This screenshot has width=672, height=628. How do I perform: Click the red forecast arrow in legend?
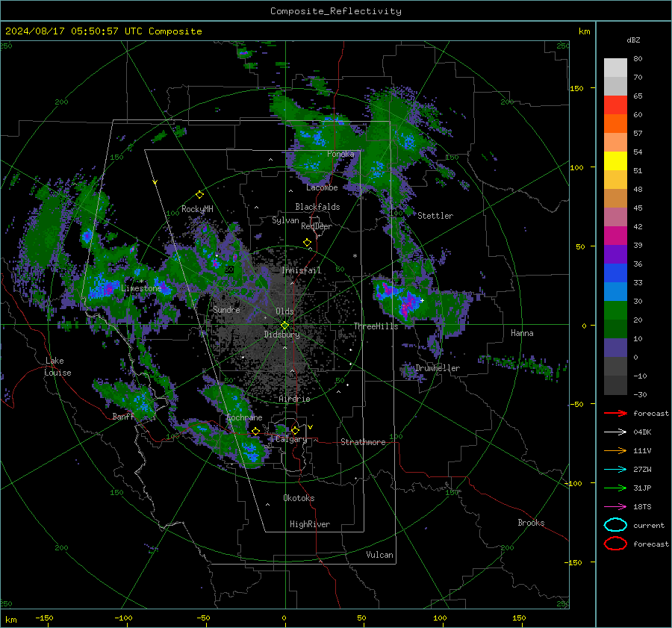tap(615, 413)
